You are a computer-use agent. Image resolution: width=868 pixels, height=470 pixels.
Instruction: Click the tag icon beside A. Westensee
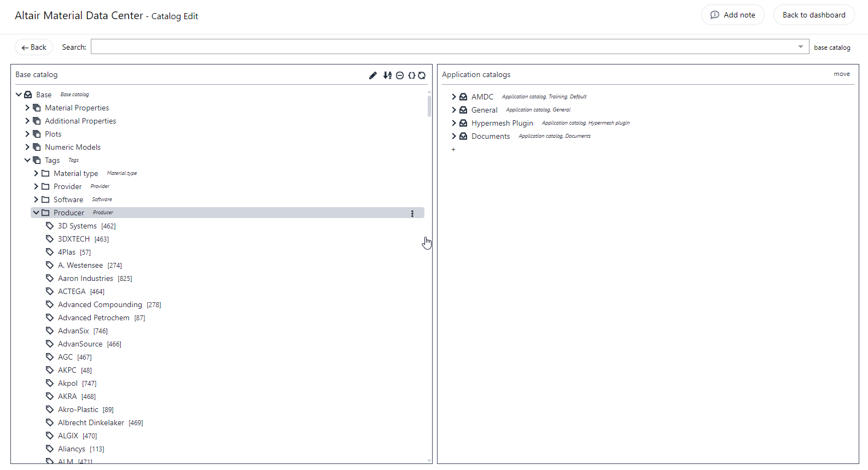[x=50, y=265]
